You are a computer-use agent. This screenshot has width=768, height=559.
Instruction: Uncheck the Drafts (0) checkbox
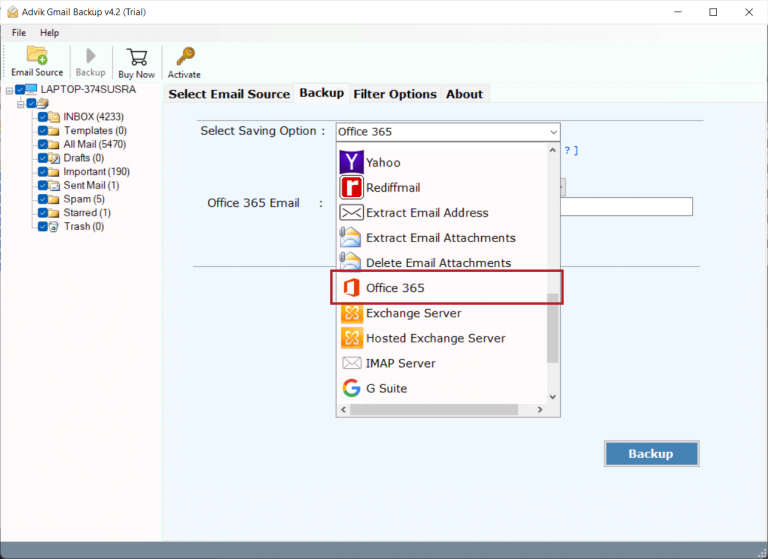point(43,158)
